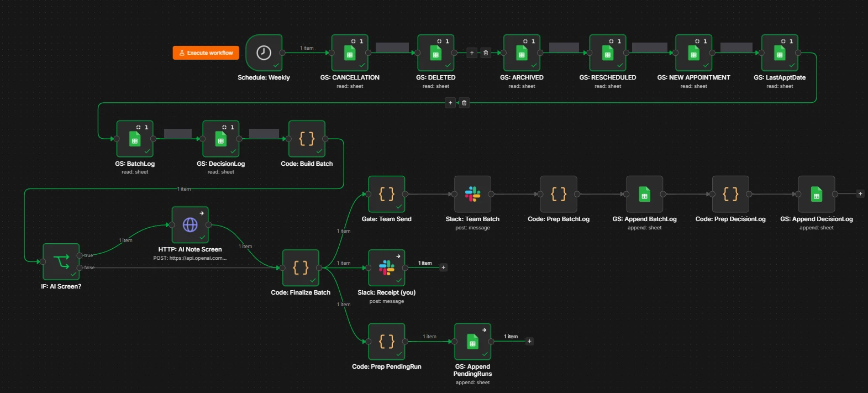This screenshot has width=868, height=393.
Task: Open the Code: Finalize Batch node
Action: (x=301, y=268)
